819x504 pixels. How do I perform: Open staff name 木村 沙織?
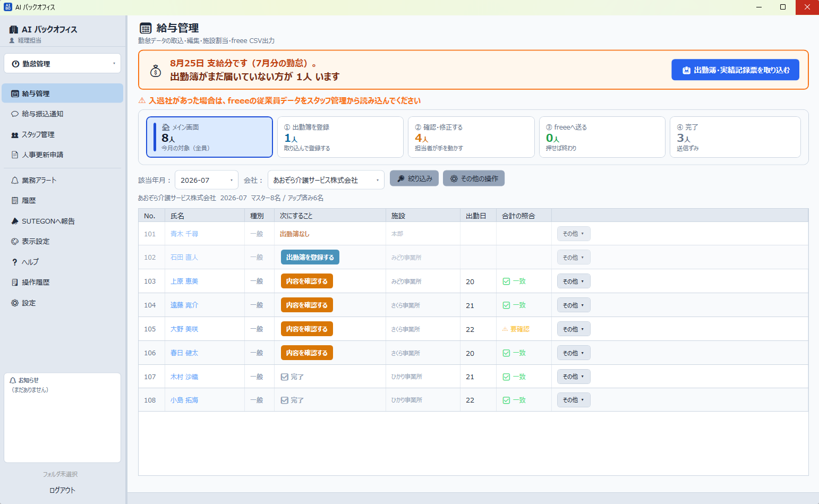coord(184,377)
